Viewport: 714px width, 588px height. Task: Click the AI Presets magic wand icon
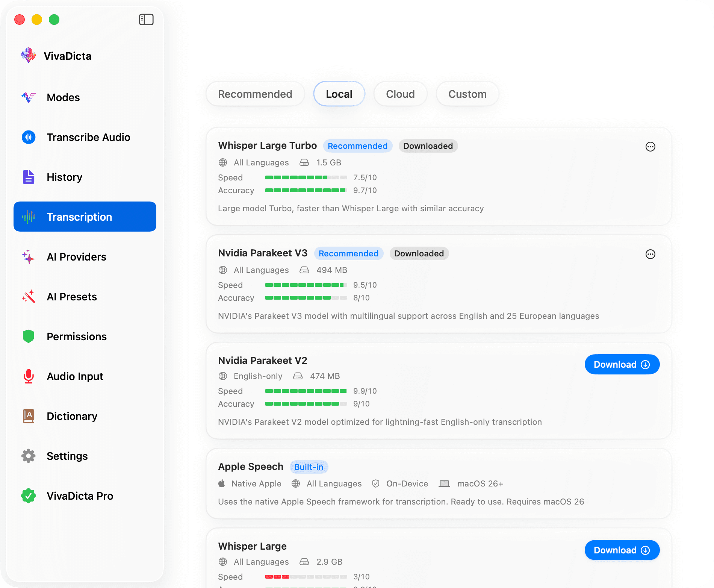point(29,297)
